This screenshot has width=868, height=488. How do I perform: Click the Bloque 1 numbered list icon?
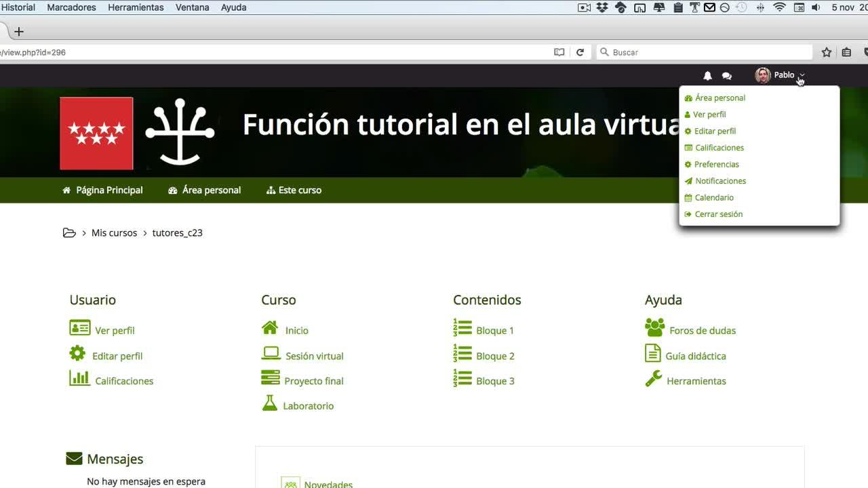click(x=462, y=328)
